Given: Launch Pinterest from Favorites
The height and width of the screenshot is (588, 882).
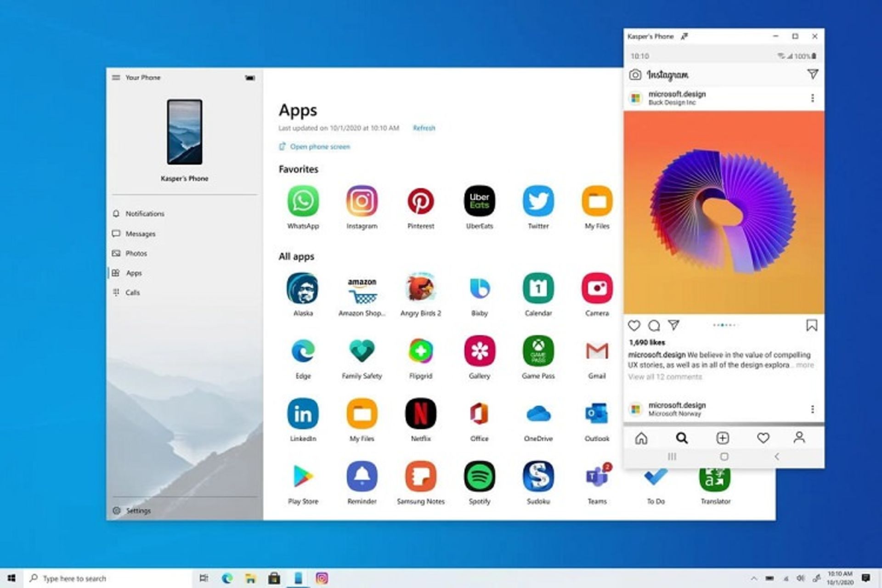Looking at the screenshot, I should point(421,201).
